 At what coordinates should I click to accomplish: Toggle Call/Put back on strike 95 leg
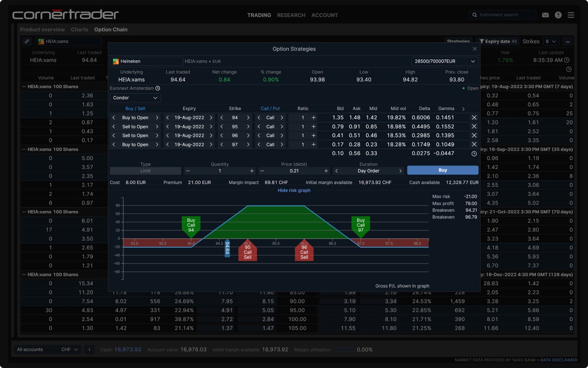[x=259, y=126]
